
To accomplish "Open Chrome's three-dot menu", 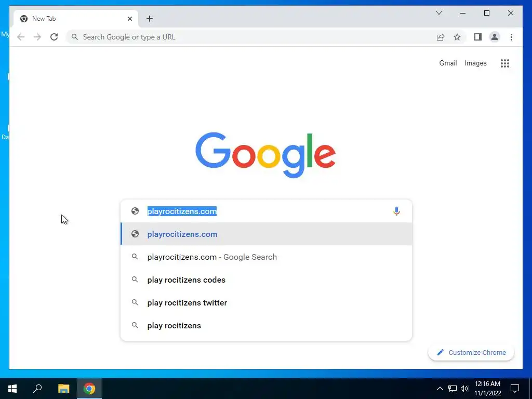I will tap(511, 37).
